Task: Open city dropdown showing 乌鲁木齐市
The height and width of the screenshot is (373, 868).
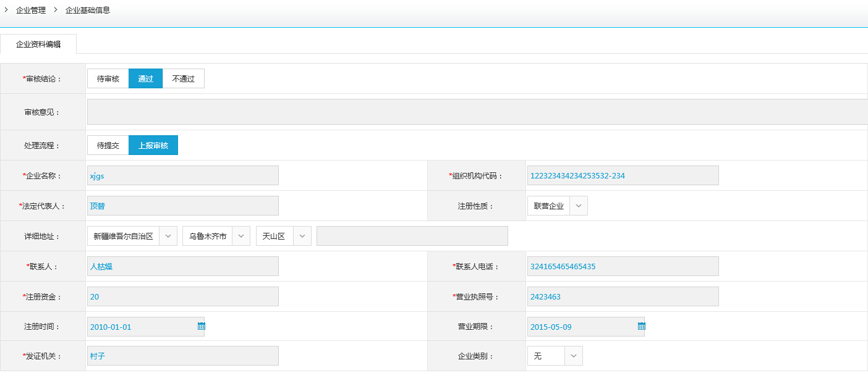Action: [241, 237]
